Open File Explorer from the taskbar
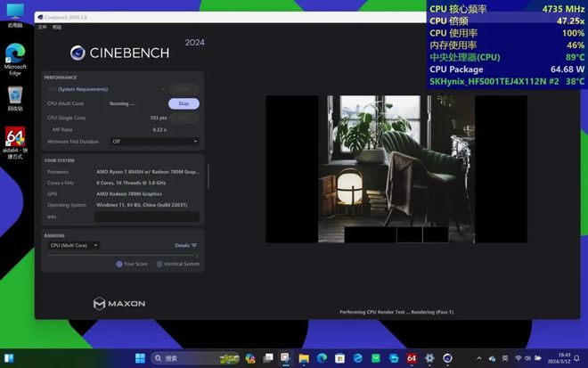This screenshot has height=368, width=588. (x=304, y=358)
